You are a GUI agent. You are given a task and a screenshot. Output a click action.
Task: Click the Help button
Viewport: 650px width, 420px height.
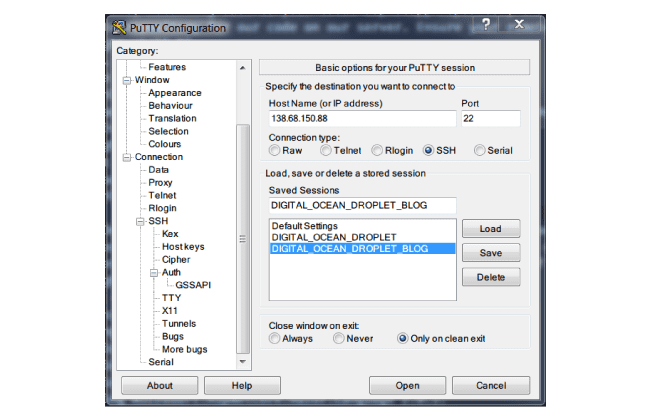pos(242,386)
